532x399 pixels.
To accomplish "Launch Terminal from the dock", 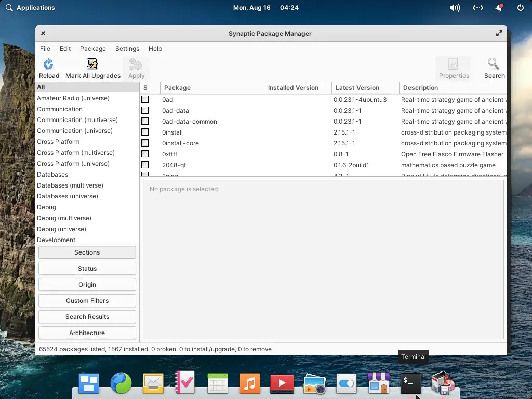I will pos(411,383).
